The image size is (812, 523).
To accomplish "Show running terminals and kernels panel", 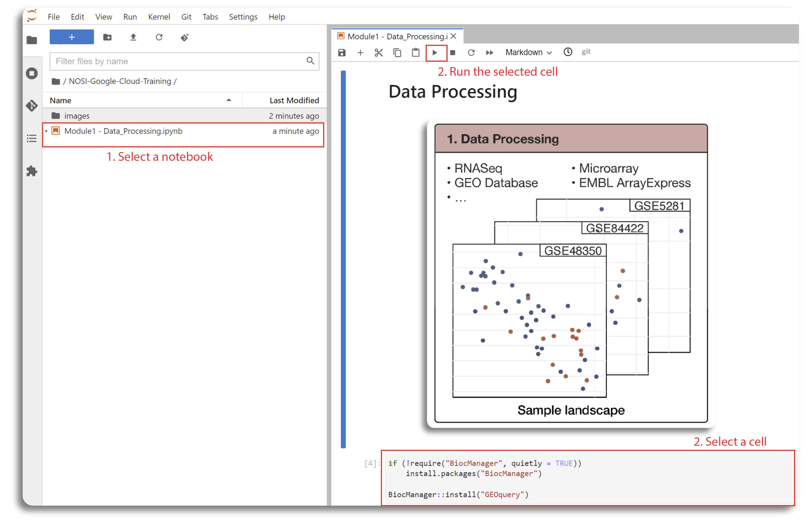I will (32, 73).
